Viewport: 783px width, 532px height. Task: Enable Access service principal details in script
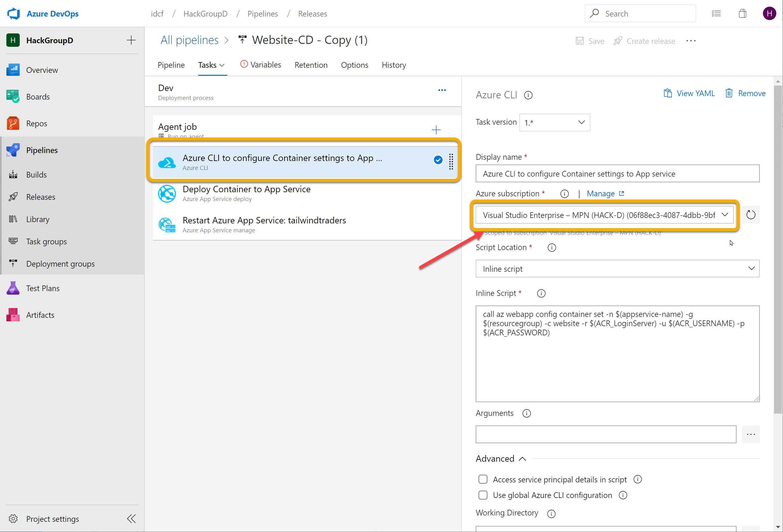point(483,479)
